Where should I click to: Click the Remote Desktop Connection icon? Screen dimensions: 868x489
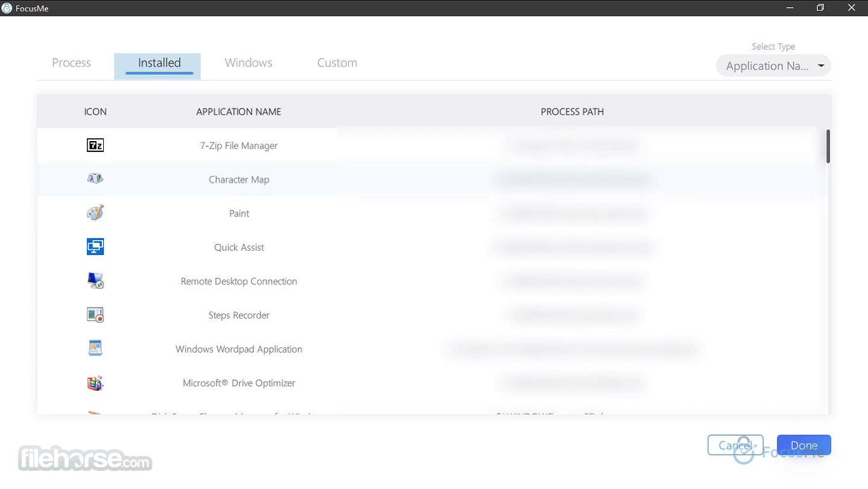[x=95, y=280]
